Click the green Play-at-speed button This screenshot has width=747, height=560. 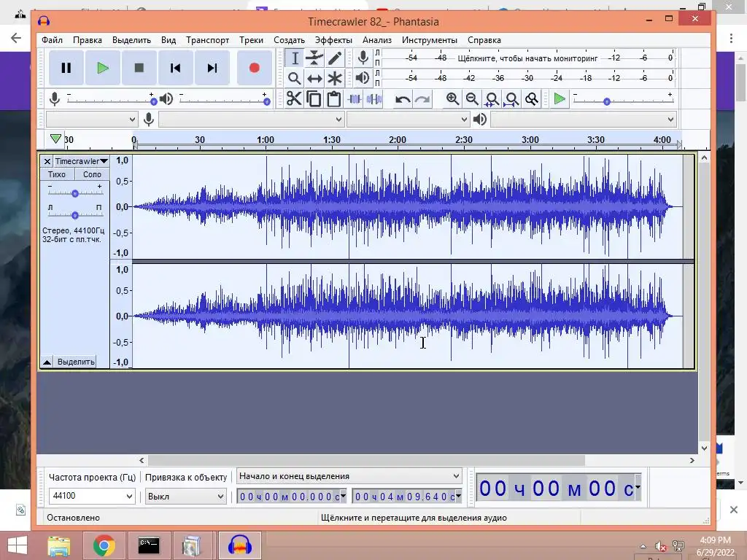pos(560,99)
